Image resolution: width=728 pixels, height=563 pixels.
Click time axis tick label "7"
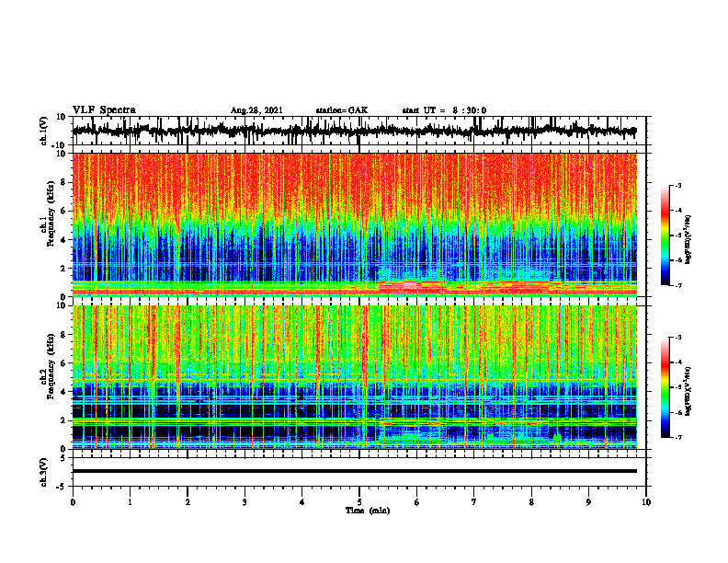[x=474, y=502]
